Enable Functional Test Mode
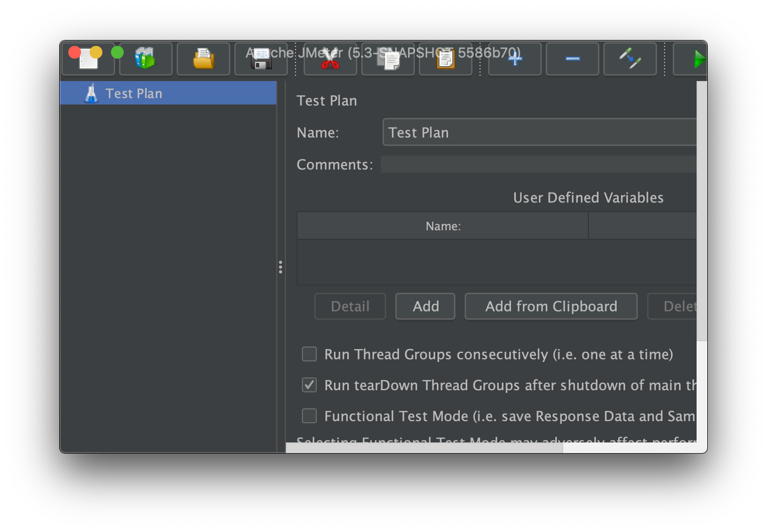Viewport: 767px width, 532px height. (x=309, y=416)
